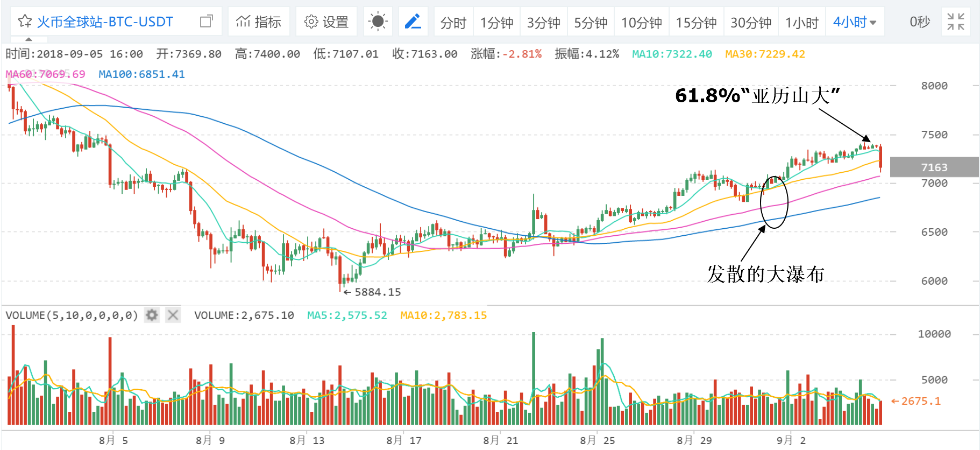
Task: Open the VOLUME indicator gear settings
Action: [x=152, y=315]
